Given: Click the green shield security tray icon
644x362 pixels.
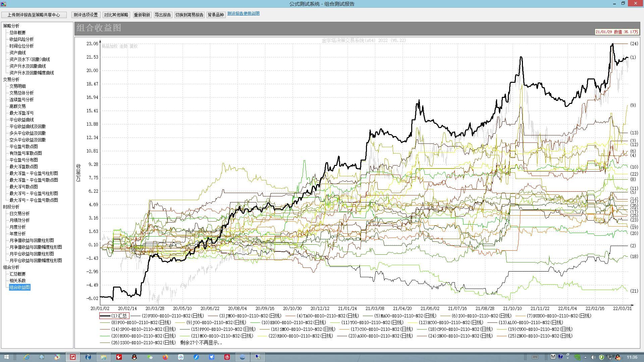Looking at the screenshot, I should [601, 357].
